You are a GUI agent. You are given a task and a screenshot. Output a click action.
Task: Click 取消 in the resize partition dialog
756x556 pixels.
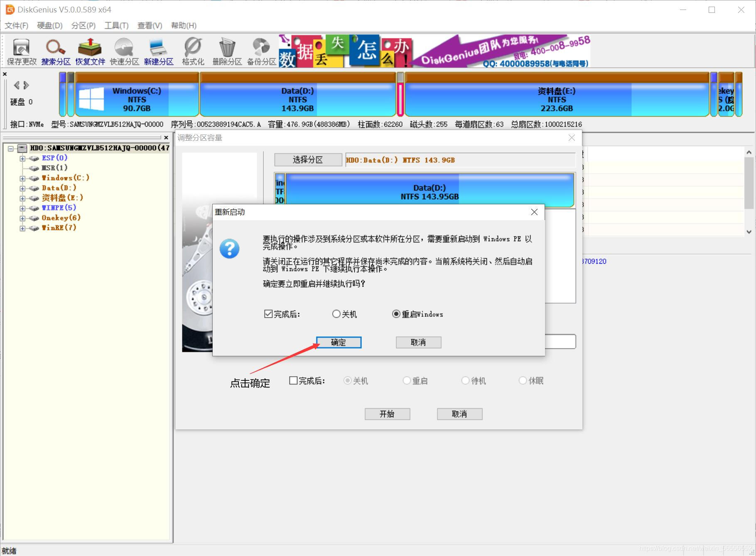tap(459, 414)
